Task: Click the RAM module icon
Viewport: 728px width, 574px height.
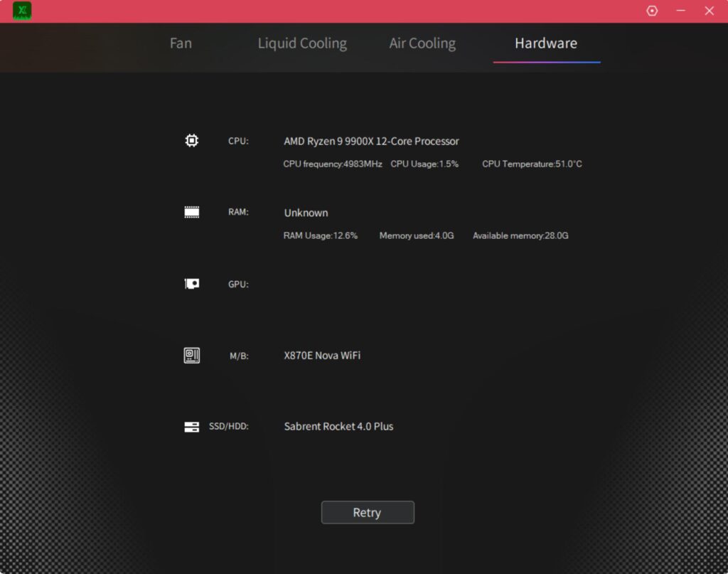Action: coord(191,212)
